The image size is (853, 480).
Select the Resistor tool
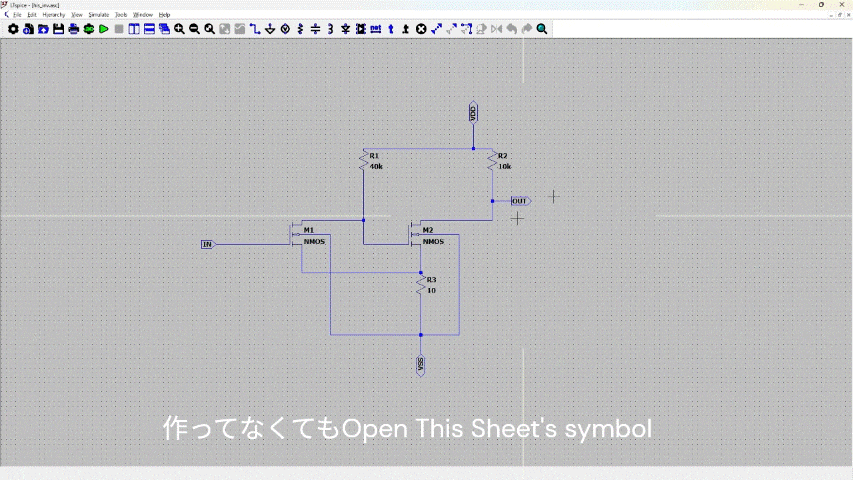click(x=300, y=29)
